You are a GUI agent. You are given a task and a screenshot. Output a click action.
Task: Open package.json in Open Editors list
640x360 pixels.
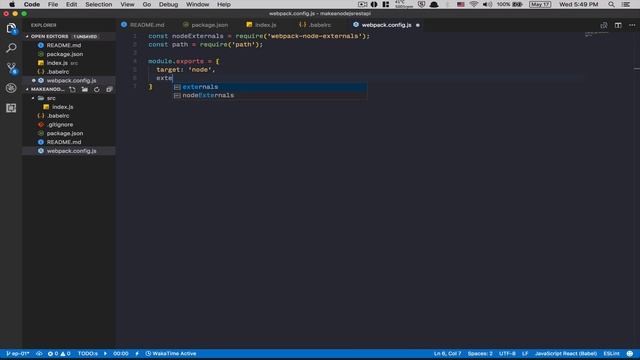[69, 54]
